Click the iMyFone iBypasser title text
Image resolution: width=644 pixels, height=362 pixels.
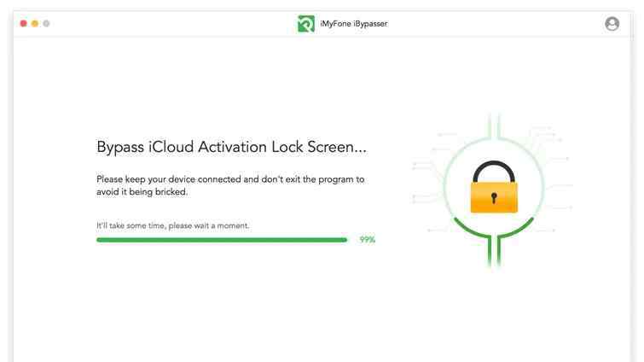click(x=353, y=24)
